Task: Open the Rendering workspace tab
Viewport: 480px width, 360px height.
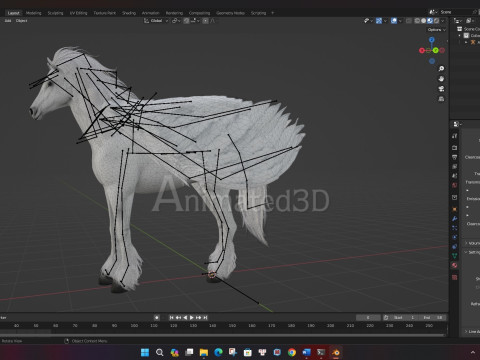Action: [x=174, y=13]
